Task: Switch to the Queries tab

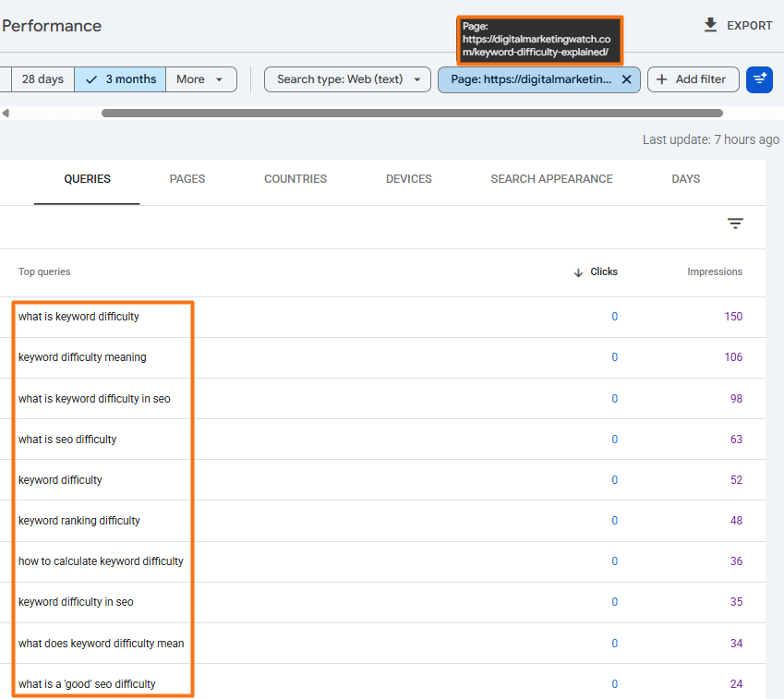Action: 87,179
